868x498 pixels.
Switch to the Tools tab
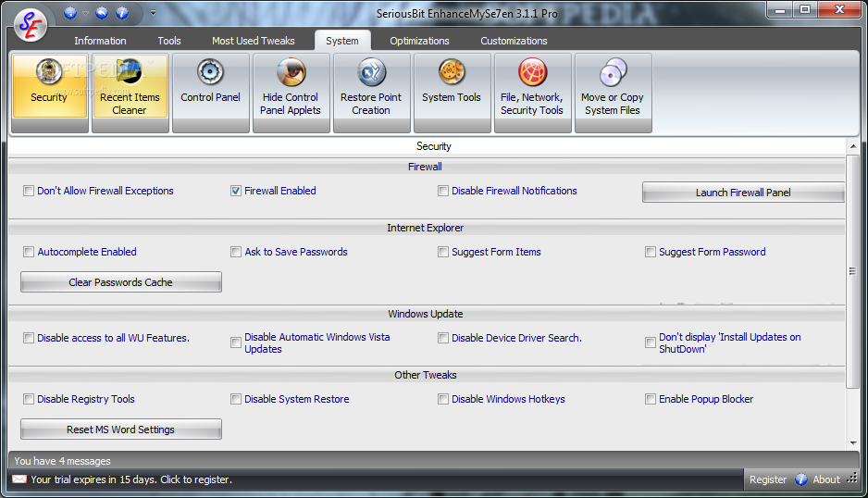coord(169,41)
